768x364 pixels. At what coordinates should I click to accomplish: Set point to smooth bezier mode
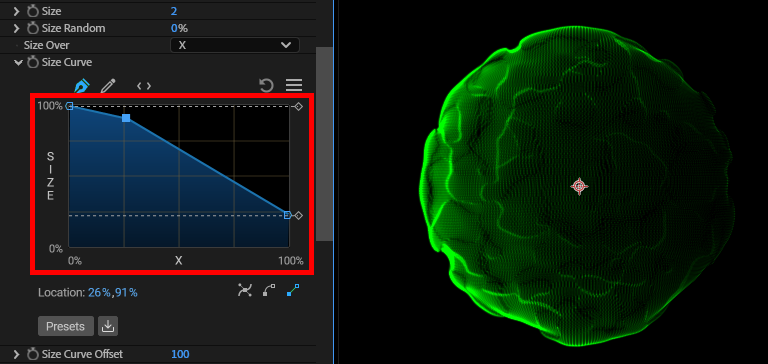pyautogui.click(x=244, y=291)
